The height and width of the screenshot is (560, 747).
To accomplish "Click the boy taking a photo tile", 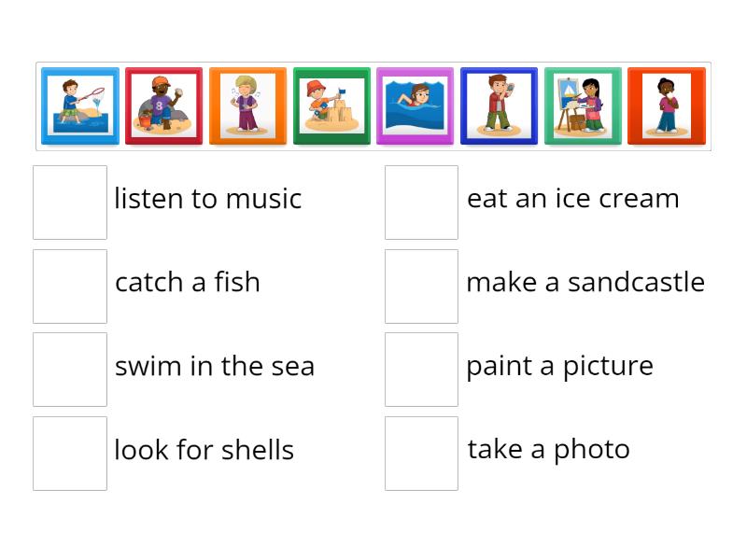I will [499, 106].
